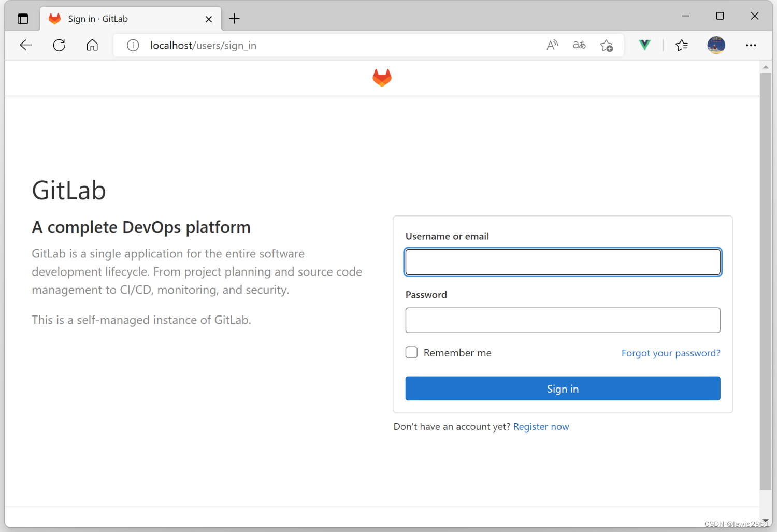Click the Read aloud icon
The width and height of the screenshot is (777, 532).
[x=552, y=45]
